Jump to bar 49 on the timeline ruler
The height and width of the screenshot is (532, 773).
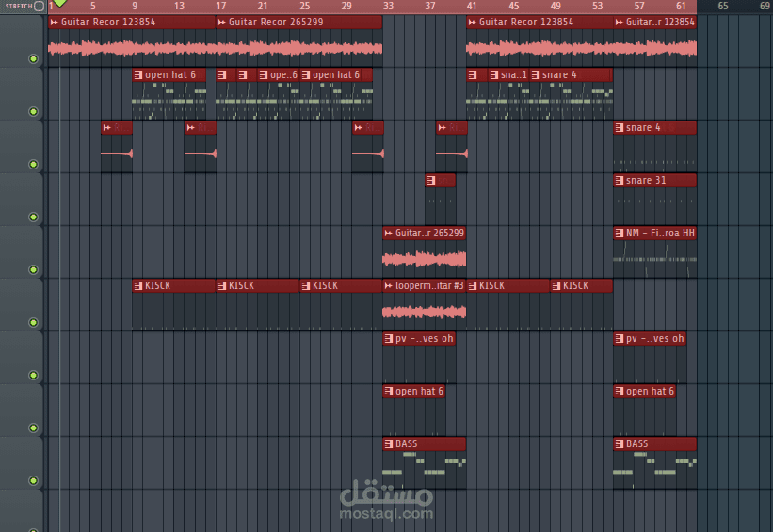556,7
